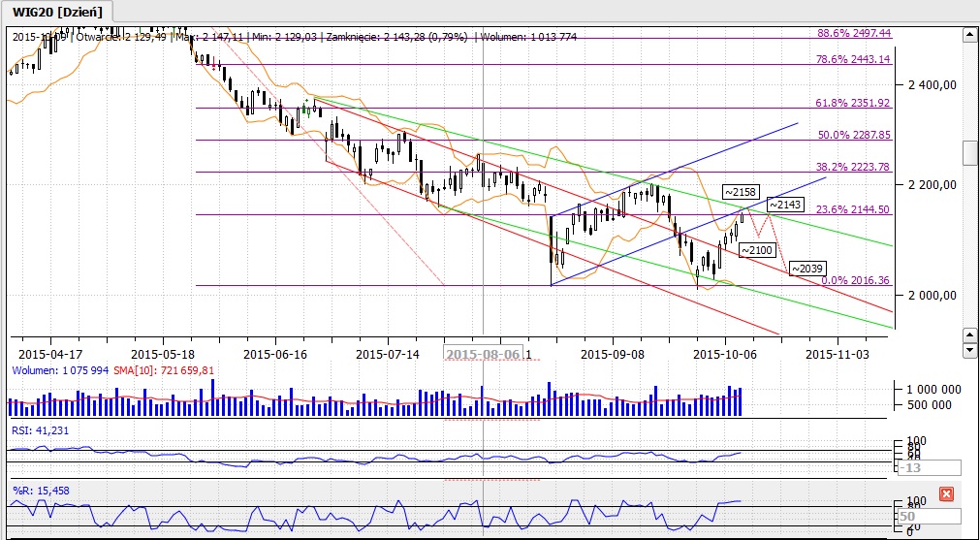
Task: Click the ~2158 price annotation box
Action: coord(743,191)
